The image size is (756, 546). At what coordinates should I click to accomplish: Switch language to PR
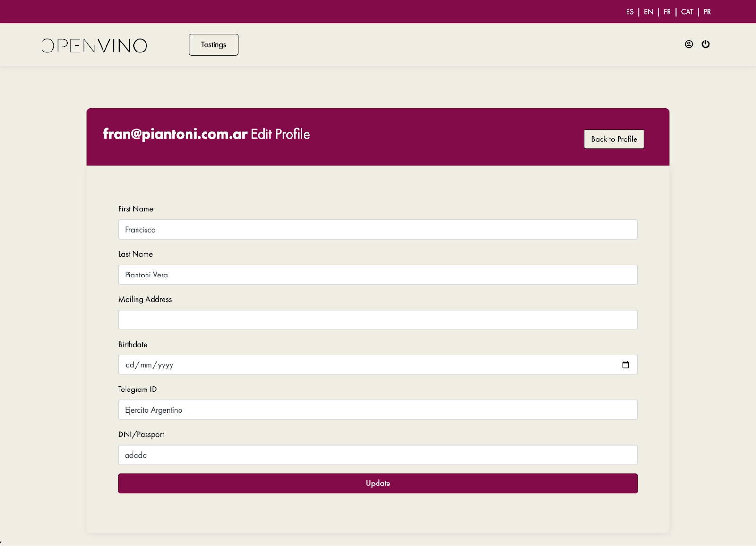click(x=707, y=12)
